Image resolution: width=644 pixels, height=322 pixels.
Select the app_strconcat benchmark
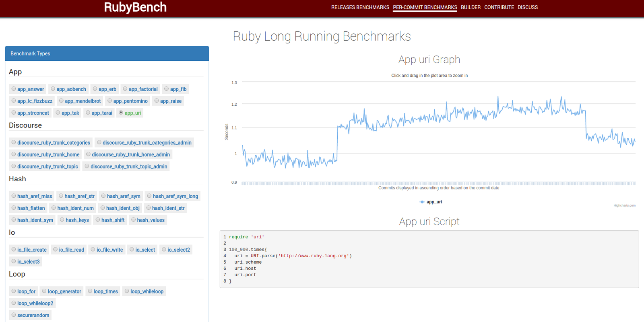coord(30,113)
